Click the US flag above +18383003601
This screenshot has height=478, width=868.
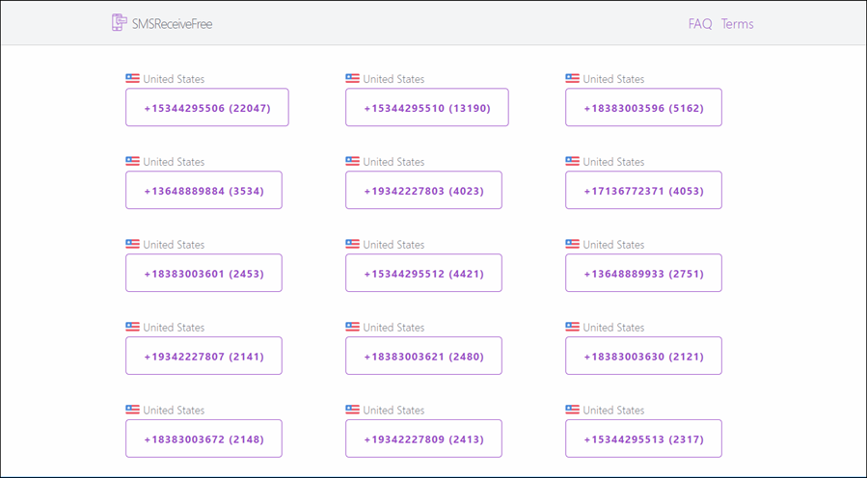tap(133, 245)
